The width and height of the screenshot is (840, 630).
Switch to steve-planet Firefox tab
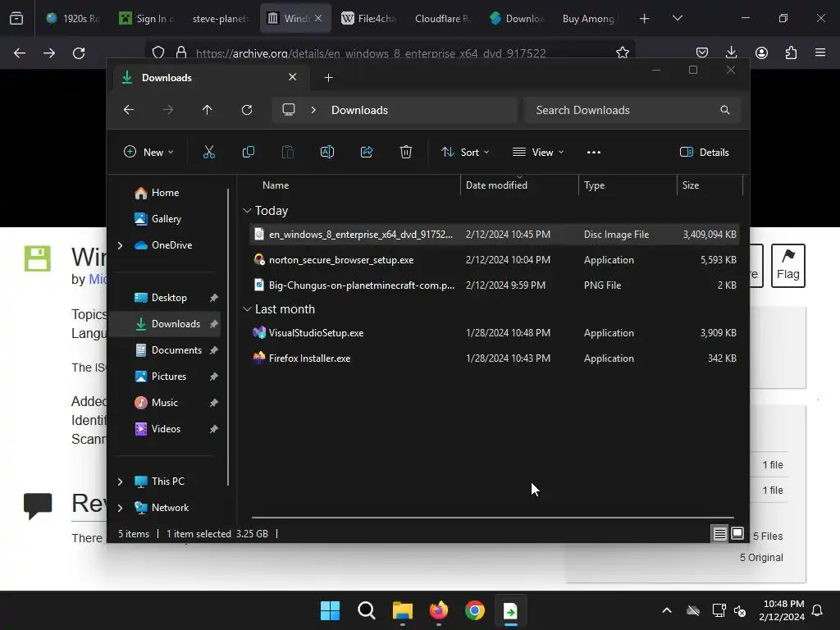pos(220,18)
